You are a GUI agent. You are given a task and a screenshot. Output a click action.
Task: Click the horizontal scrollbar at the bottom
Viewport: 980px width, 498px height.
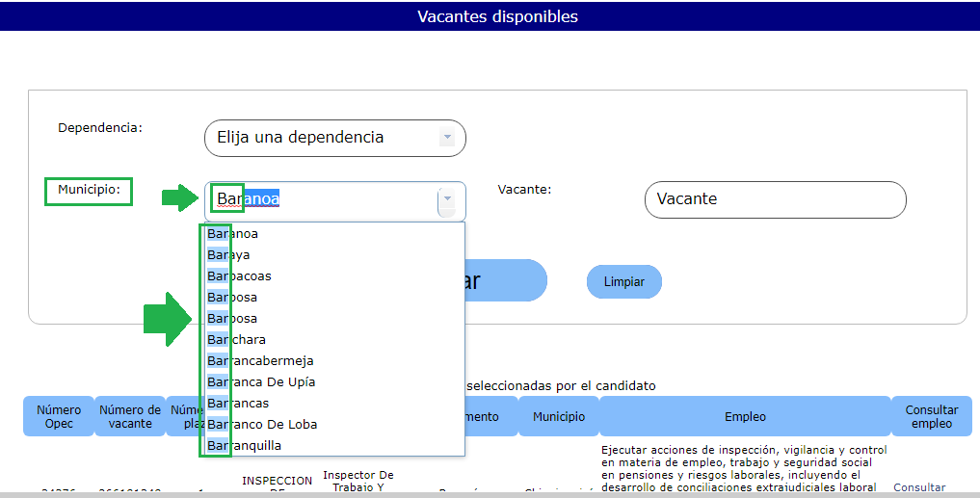490,494
